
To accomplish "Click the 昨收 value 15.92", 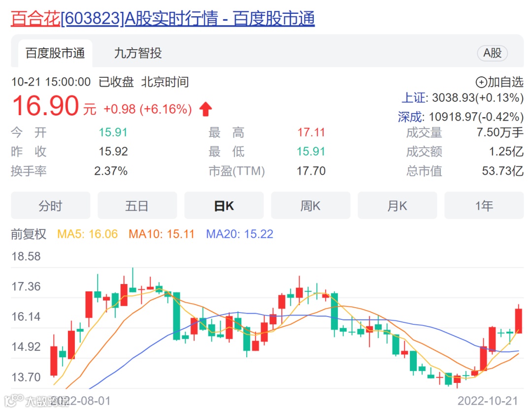I will 113,151.
